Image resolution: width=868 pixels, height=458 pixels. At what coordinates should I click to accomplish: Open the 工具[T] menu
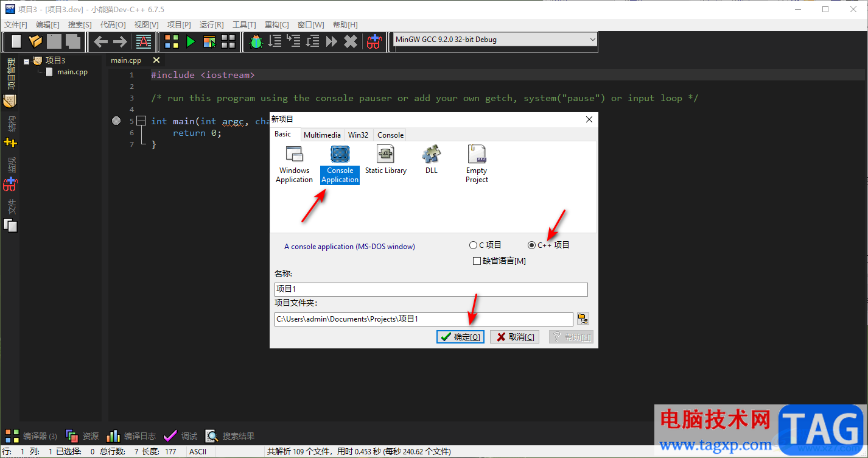[x=244, y=24]
